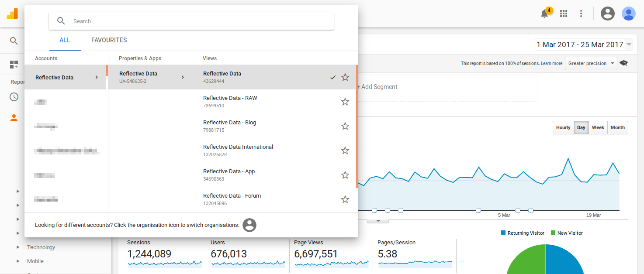Select the Reflective Data view 43629444
Viewport: 644px width, 274px height.
tap(274, 77)
